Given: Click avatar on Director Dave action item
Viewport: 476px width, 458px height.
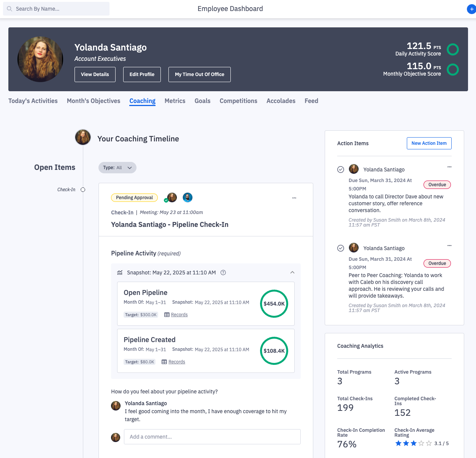Looking at the screenshot, I should pos(354,169).
